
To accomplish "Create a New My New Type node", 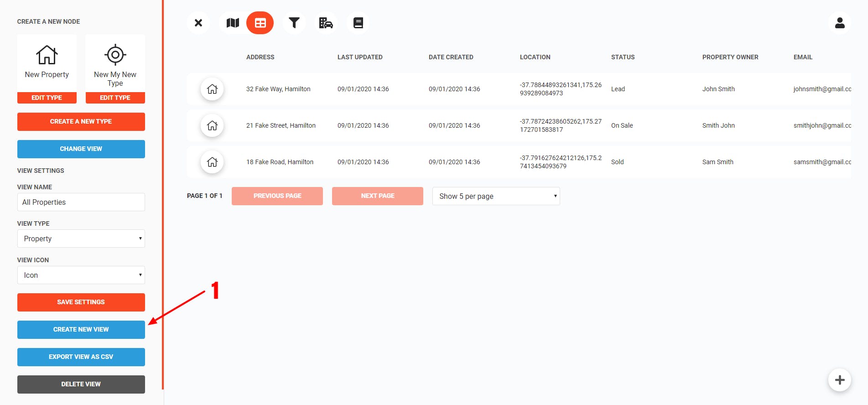I will (115, 63).
